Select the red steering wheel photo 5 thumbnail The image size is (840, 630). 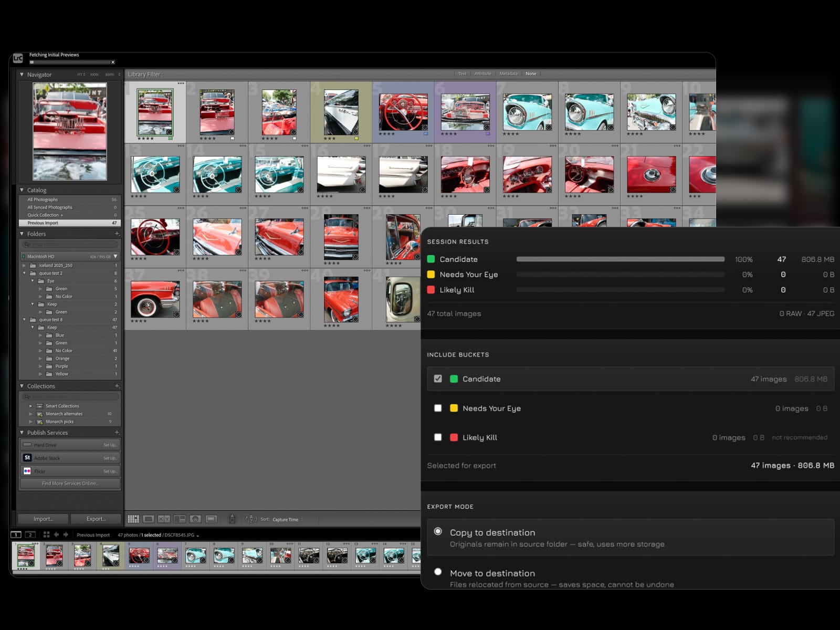pyautogui.click(x=403, y=112)
